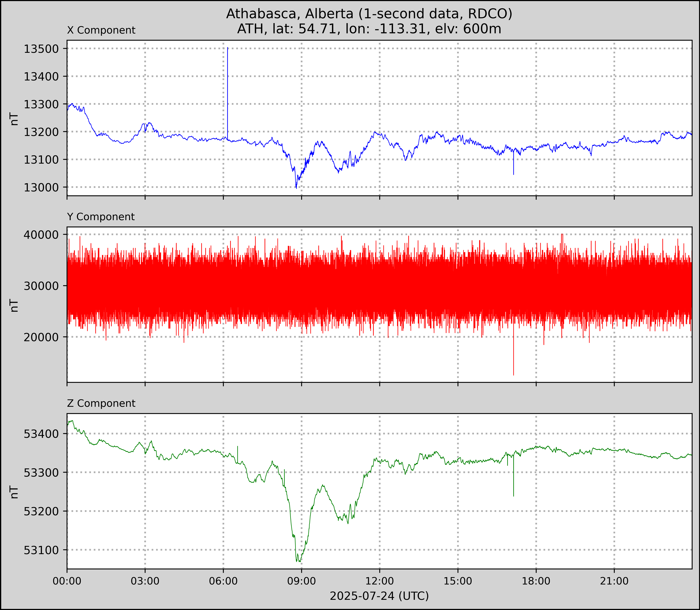Click the X Component panel label
The image size is (700, 610).
pyautogui.click(x=101, y=30)
